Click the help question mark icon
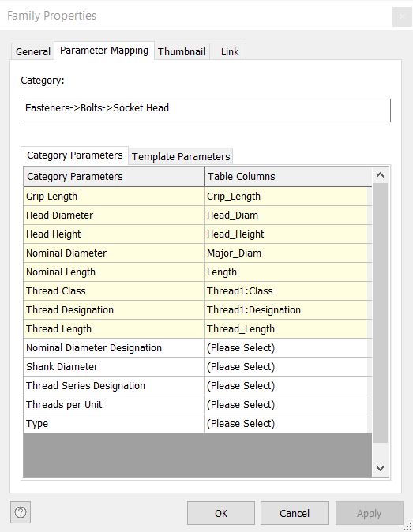 tap(21, 512)
